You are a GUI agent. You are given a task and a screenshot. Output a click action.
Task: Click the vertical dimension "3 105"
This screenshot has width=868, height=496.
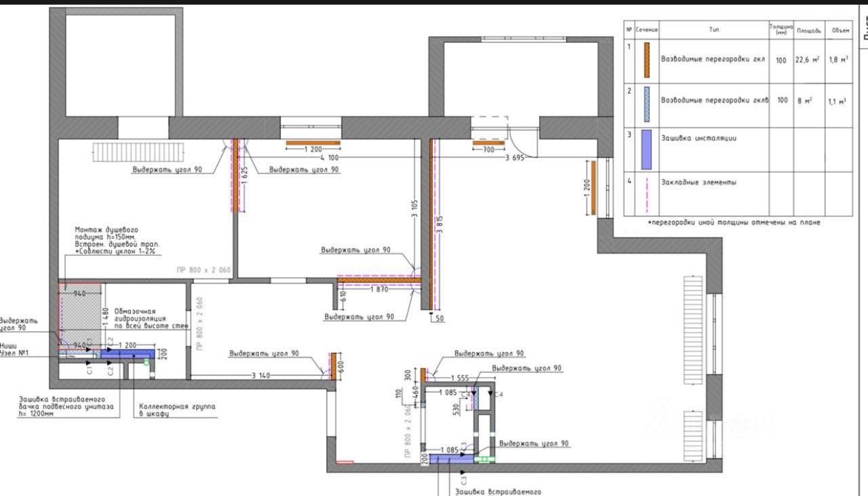tap(414, 210)
